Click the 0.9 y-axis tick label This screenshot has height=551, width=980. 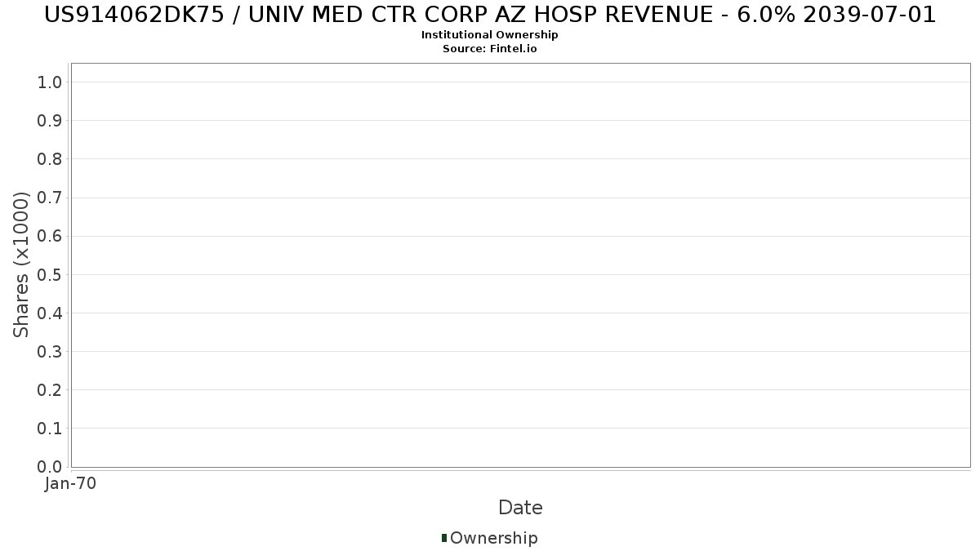click(50, 121)
